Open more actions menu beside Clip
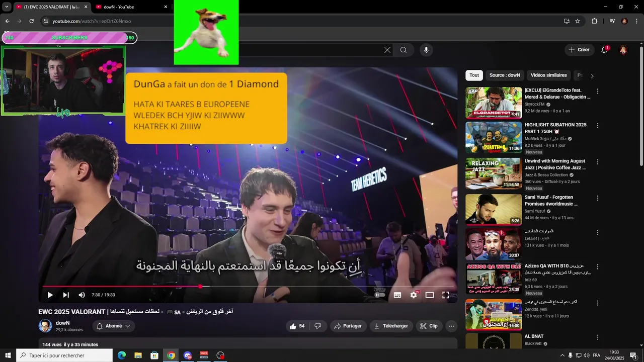644x362 pixels. pyautogui.click(x=451, y=326)
